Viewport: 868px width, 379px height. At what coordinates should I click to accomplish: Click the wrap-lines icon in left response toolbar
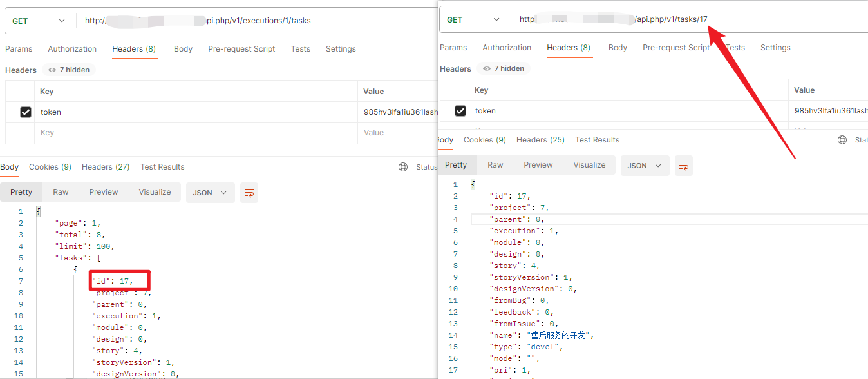[x=249, y=193]
